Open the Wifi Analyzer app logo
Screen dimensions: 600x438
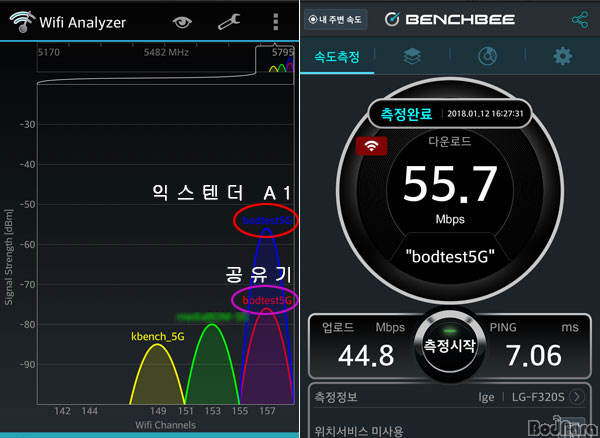[x=23, y=22]
